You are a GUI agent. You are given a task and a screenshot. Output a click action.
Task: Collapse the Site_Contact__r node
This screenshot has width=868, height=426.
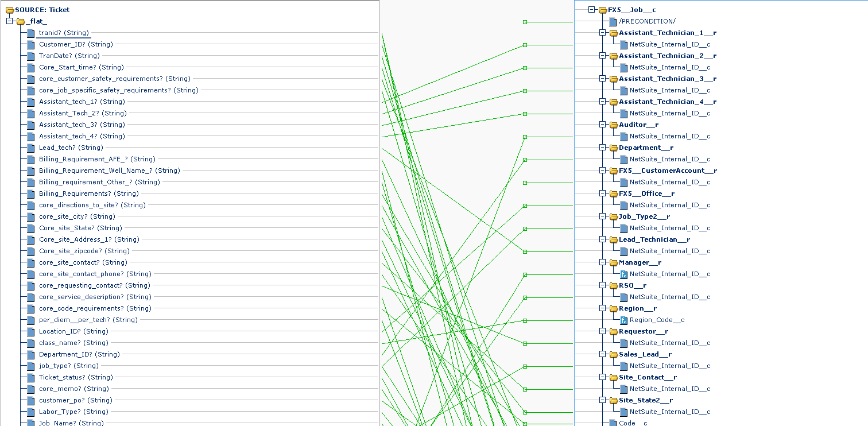[602, 377]
